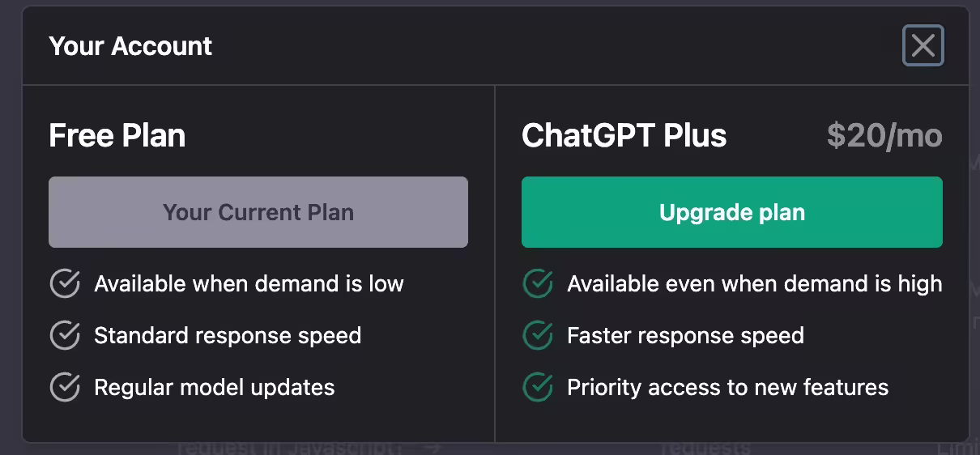The image size is (980, 455).
Task: Click the Your Current Plan button
Action: (258, 212)
